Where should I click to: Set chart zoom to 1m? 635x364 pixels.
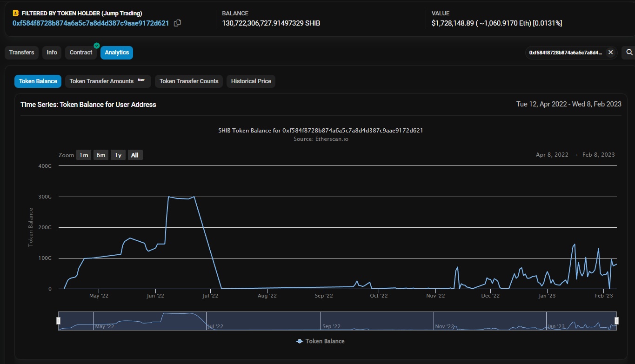coord(84,155)
